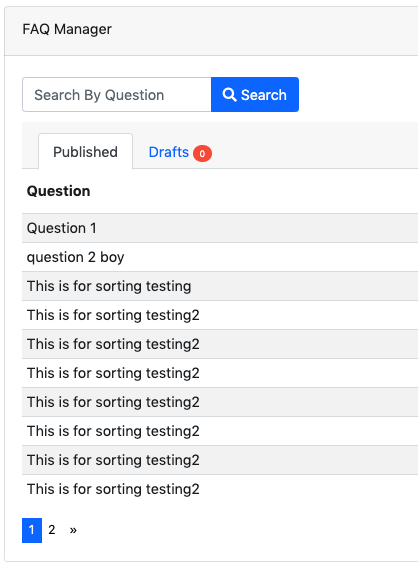This screenshot has width=418, height=564.
Task: Select the second 'sorting testing2' row
Action: pyautogui.click(x=220, y=344)
